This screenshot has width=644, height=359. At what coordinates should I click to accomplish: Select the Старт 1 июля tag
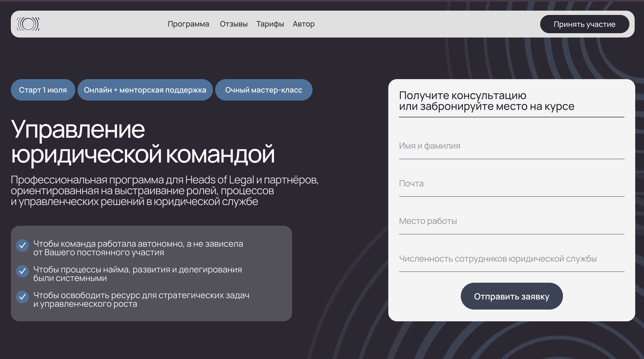(43, 90)
